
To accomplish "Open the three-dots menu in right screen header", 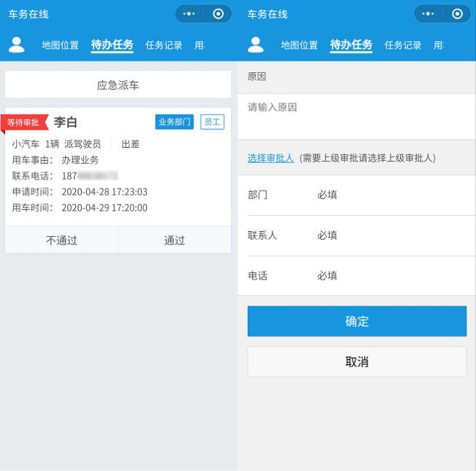I will [x=428, y=14].
